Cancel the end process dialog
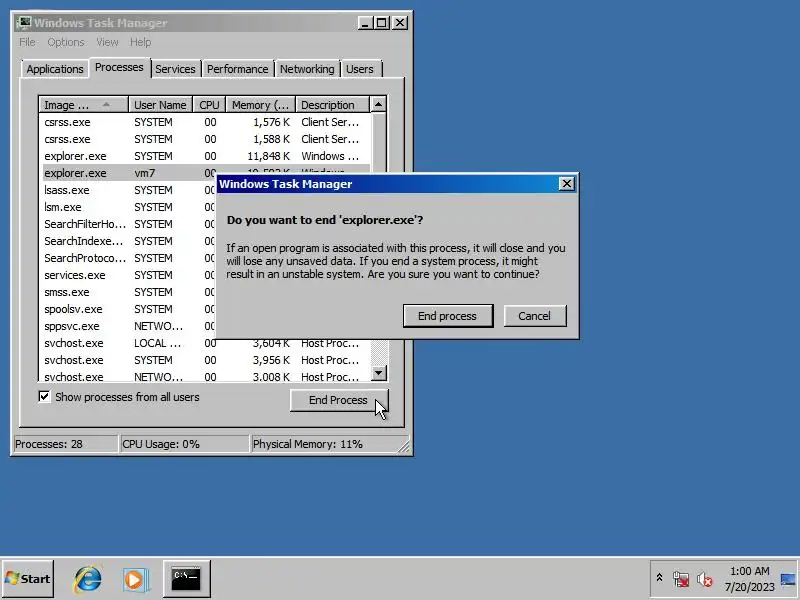 pyautogui.click(x=535, y=316)
